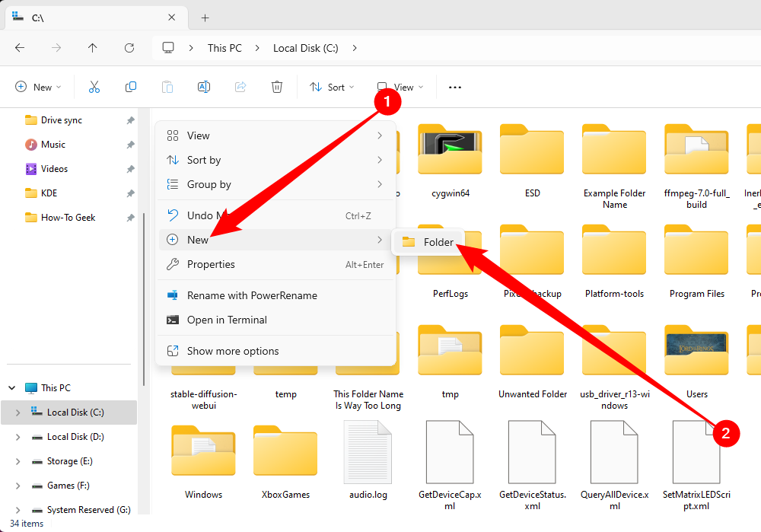
Task: Go forward with the right arrow
Action: pyautogui.click(x=56, y=48)
